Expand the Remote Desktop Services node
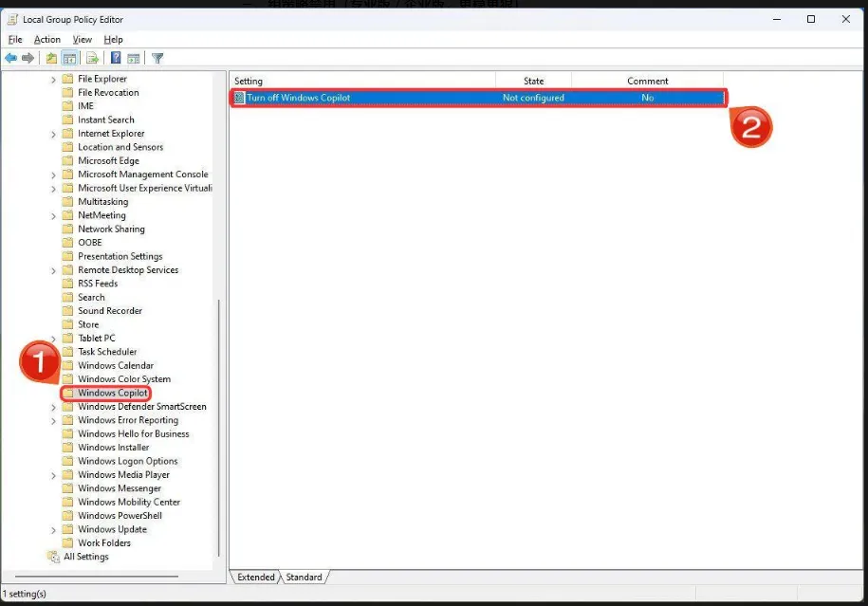Viewport: 868px width, 606px height. [53, 270]
